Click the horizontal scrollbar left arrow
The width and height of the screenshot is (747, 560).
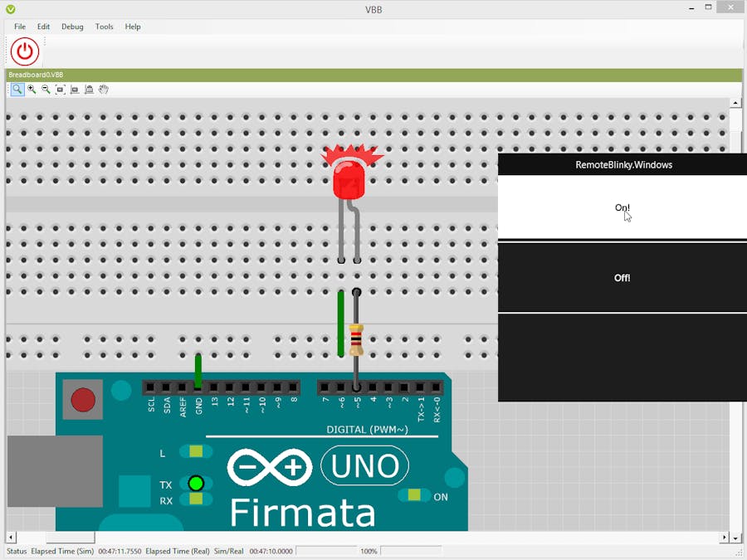(11, 537)
